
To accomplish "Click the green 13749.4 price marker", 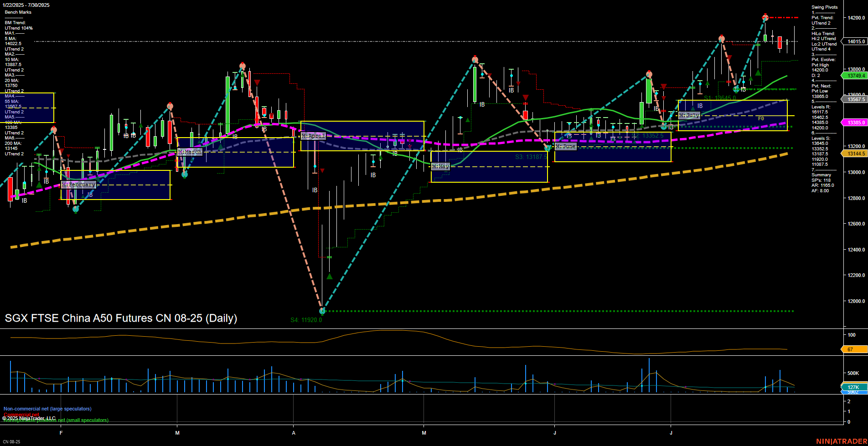I will [855, 76].
